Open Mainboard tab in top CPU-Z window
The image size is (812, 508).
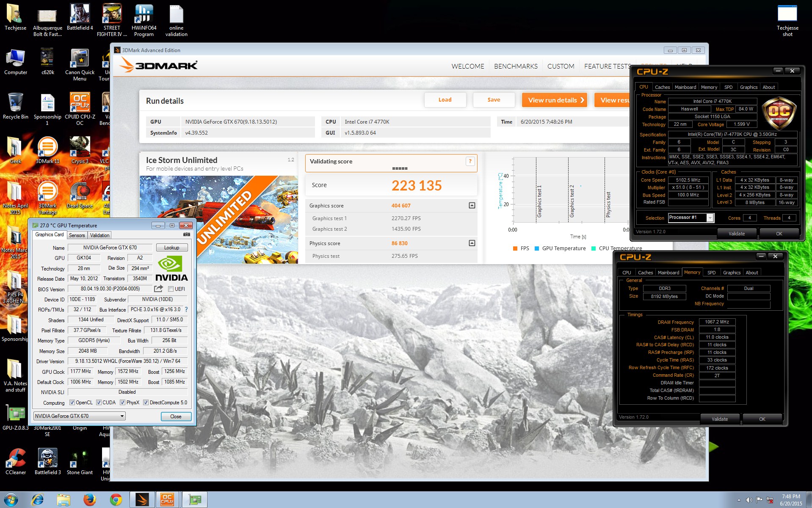[x=685, y=87]
